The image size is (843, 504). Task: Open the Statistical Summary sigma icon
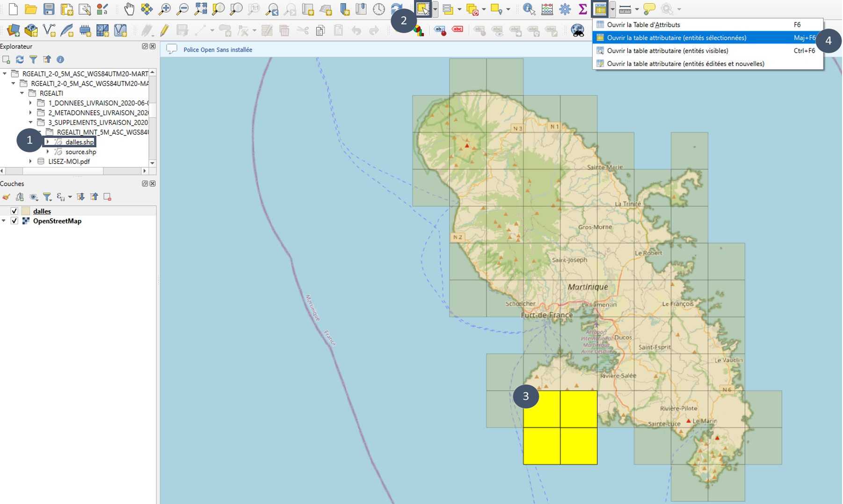tap(582, 9)
